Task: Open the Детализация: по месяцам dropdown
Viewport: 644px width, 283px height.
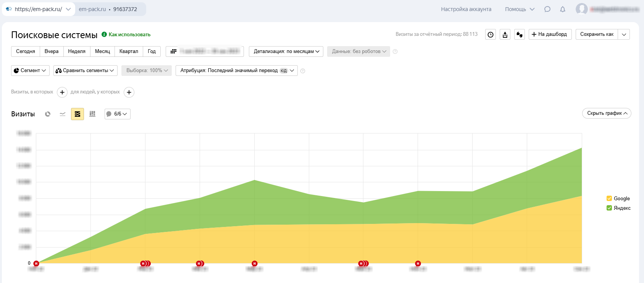Action: tap(286, 51)
